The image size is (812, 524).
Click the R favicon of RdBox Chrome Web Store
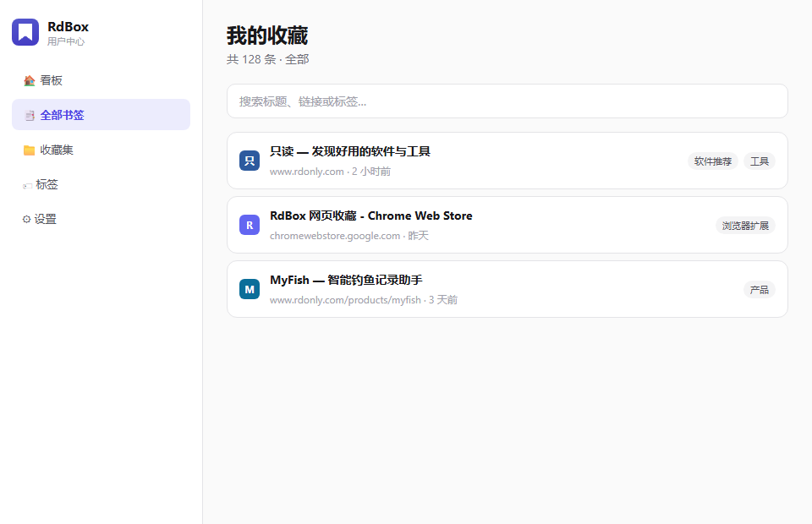click(249, 225)
